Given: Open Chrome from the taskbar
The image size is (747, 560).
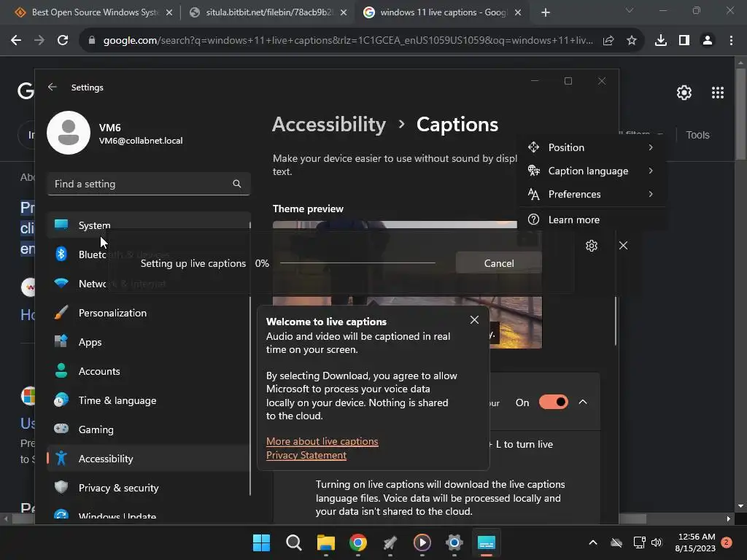Looking at the screenshot, I should click(357, 542).
